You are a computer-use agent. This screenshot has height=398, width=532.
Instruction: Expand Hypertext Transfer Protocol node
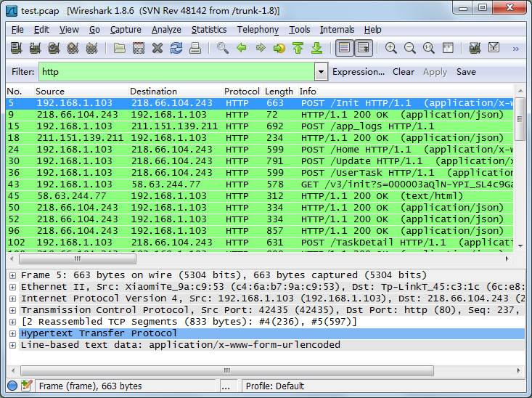point(12,333)
